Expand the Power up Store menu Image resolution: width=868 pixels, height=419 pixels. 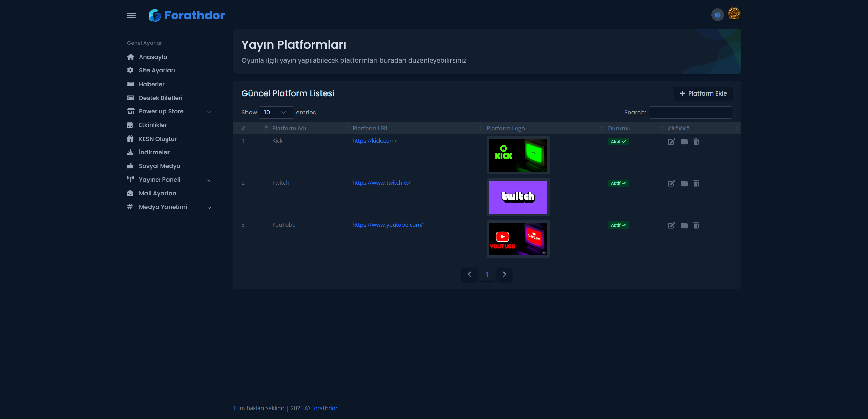pyautogui.click(x=170, y=111)
